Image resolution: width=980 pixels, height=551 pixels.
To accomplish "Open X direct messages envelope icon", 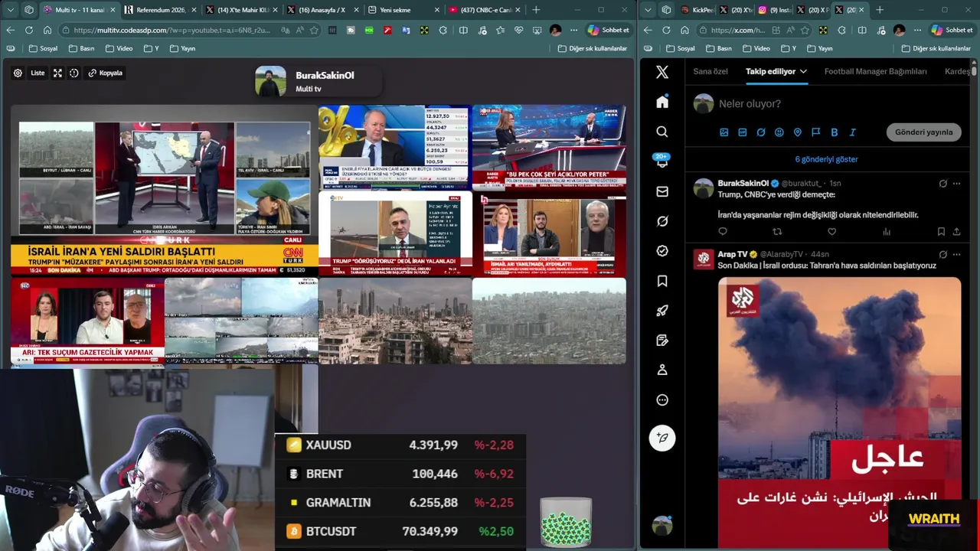I will 662,191.
